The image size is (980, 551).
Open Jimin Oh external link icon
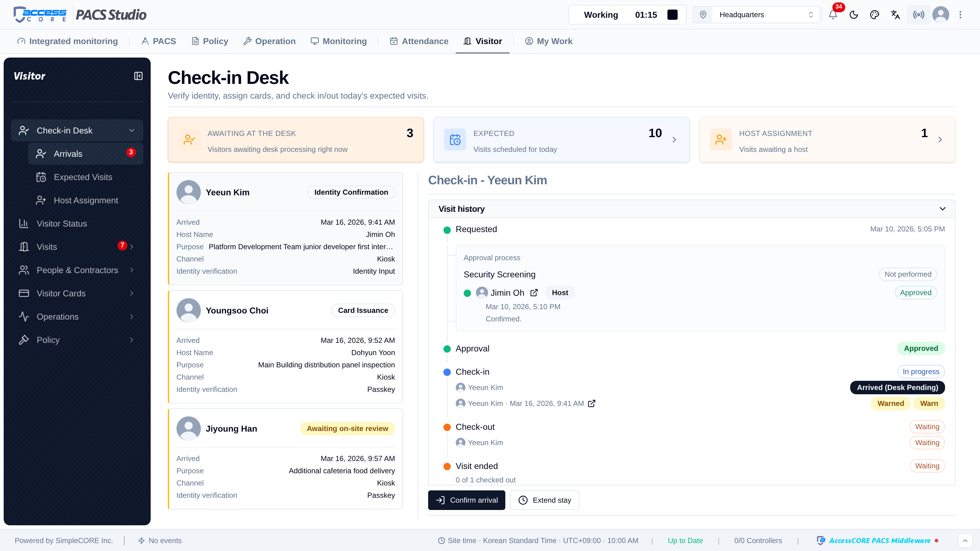pos(534,292)
